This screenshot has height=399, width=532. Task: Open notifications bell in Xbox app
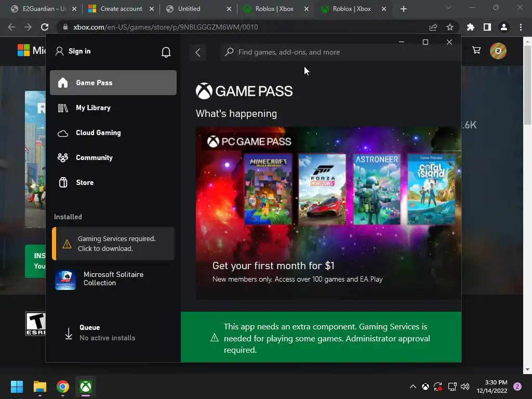pyautogui.click(x=166, y=52)
